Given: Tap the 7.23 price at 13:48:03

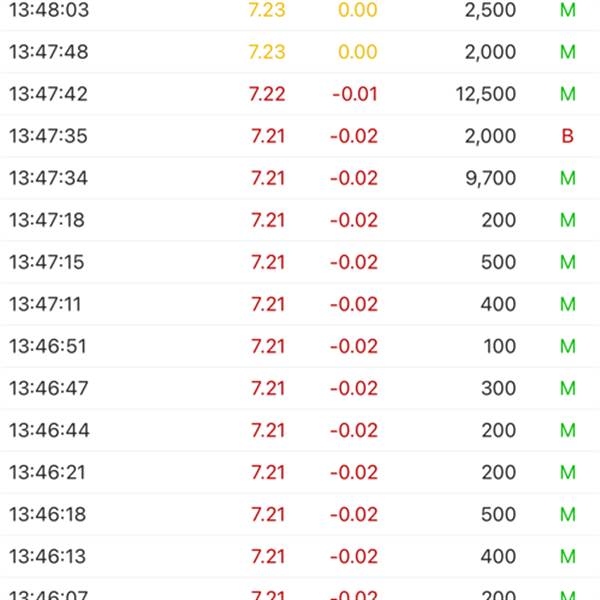Looking at the screenshot, I should (267, 10).
